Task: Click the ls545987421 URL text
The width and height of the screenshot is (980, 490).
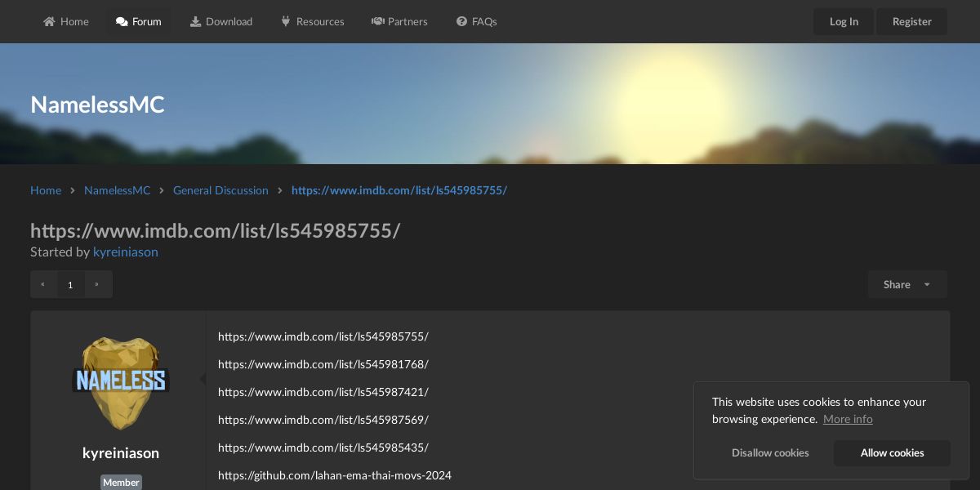Action: (323, 392)
